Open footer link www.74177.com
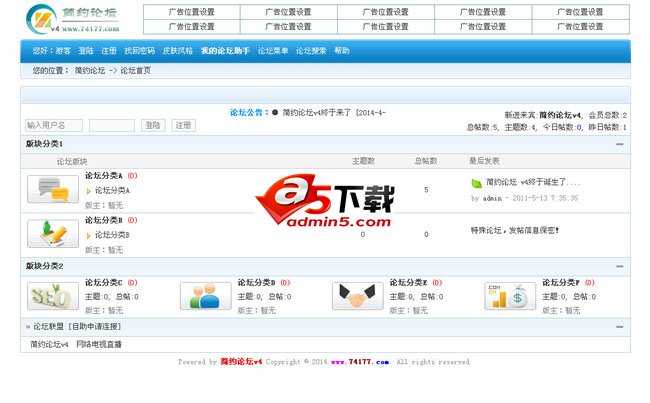The width and height of the screenshot is (650, 403). [x=360, y=362]
